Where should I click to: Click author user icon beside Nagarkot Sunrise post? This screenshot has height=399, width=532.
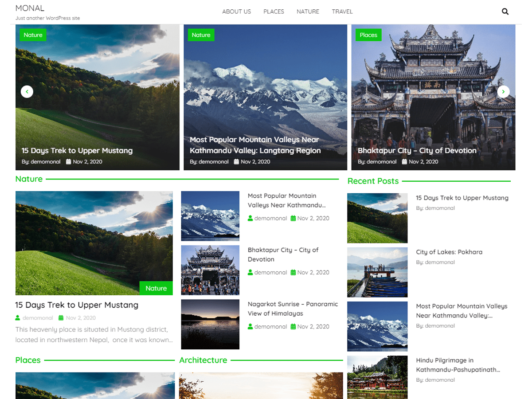(x=250, y=327)
